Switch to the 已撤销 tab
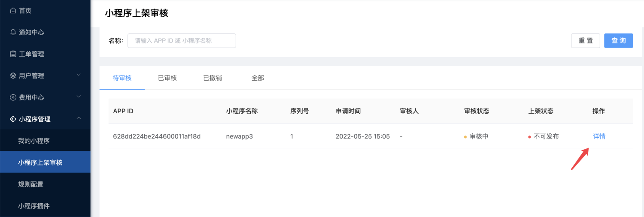The height and width of the screenshot is (217, 644). [213, 78]
